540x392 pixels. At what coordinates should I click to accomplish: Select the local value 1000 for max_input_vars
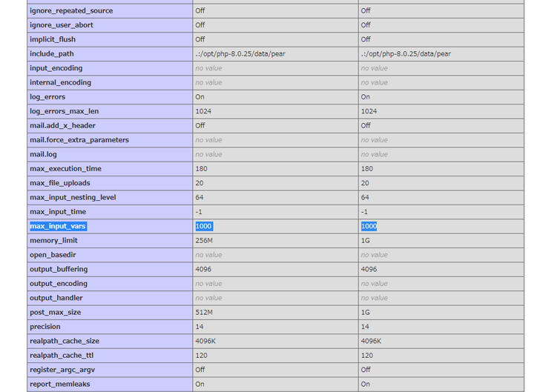tap(203, 226)
